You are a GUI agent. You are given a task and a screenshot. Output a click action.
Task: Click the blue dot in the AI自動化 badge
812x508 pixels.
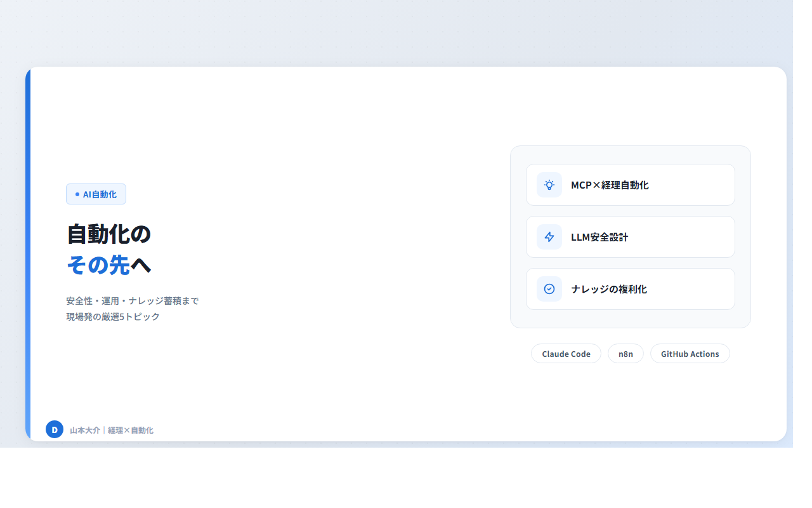(75, 194)
